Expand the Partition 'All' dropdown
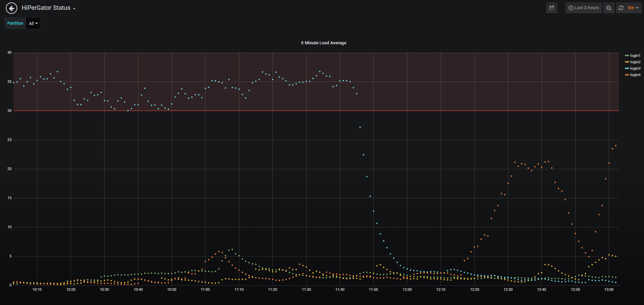Viewport: 644px width, 305px height. click(33, 23)
